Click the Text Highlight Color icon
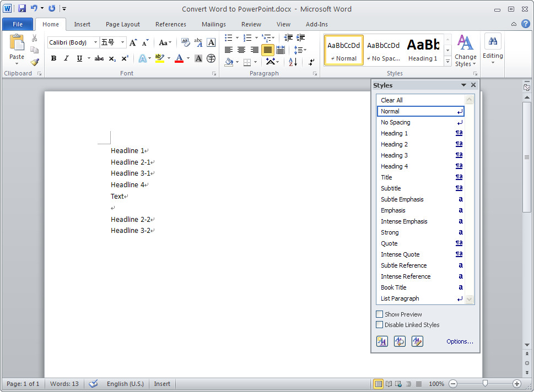Screen dimensions: 534x392 click(x=160, y=58)
